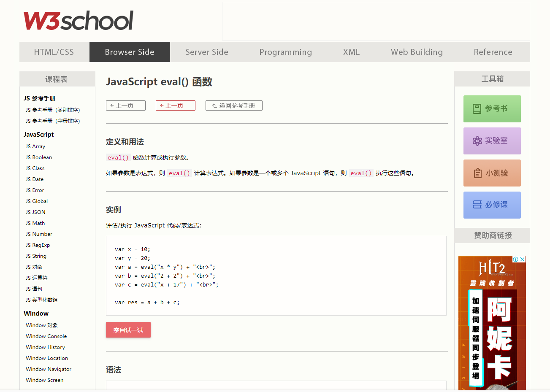Open the green 参考书 toolbox icon

[x=492, y=108]
